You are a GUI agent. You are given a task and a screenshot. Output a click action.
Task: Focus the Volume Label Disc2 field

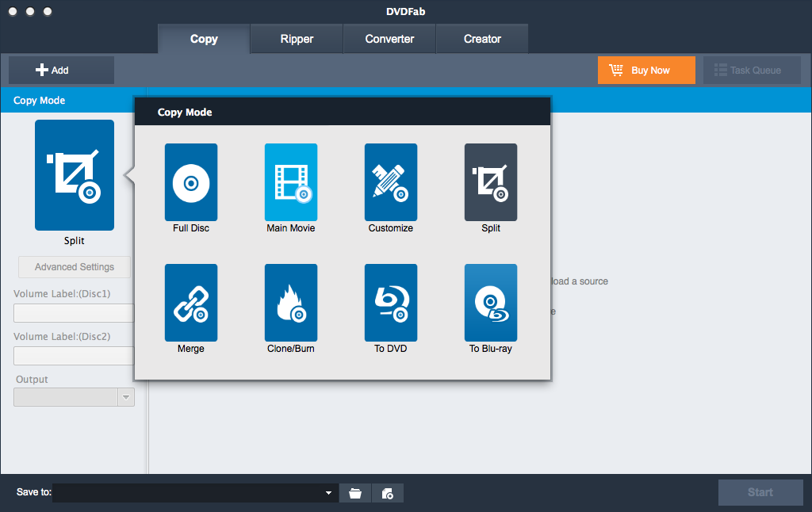coord(74,356)
